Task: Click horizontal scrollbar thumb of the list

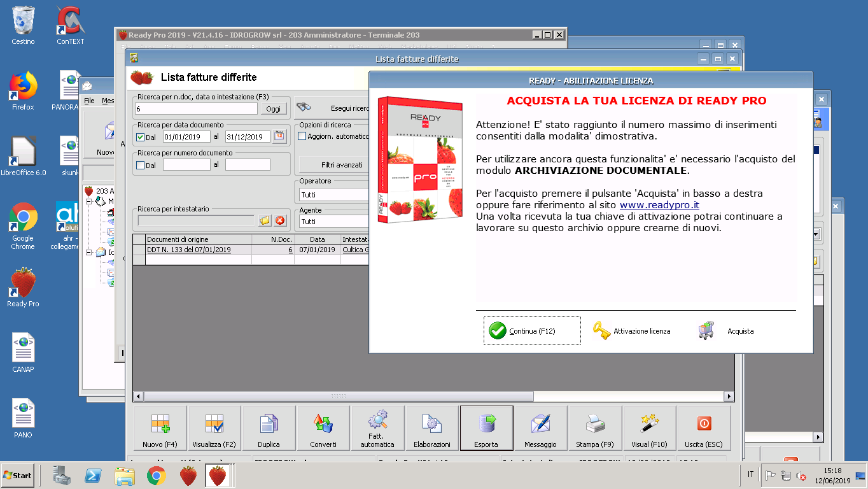Action: [339, 396]
